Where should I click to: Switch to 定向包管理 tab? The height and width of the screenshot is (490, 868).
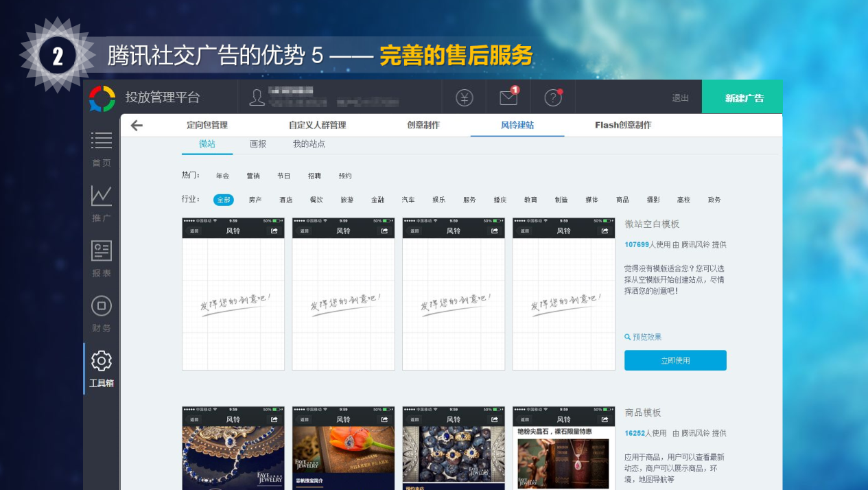(207, 125)
